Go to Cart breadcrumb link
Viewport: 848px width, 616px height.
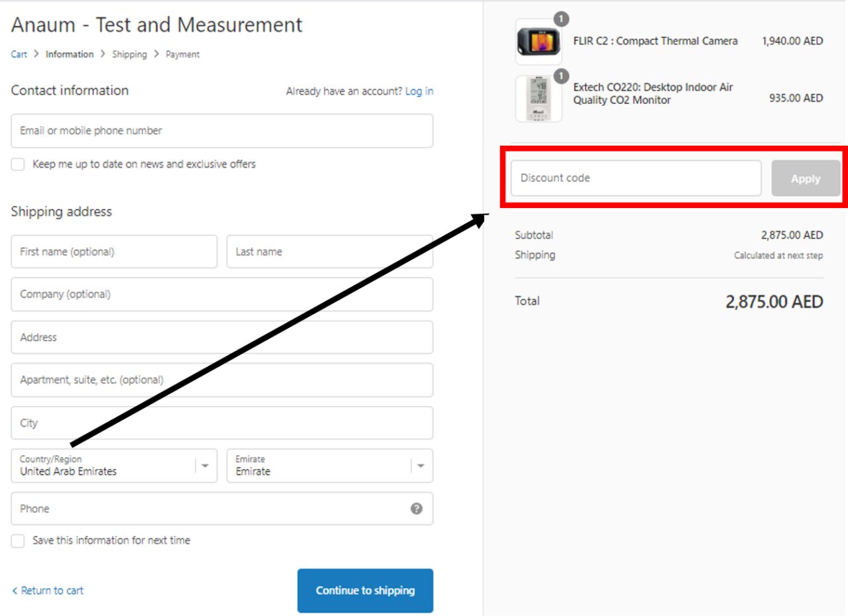19,54
